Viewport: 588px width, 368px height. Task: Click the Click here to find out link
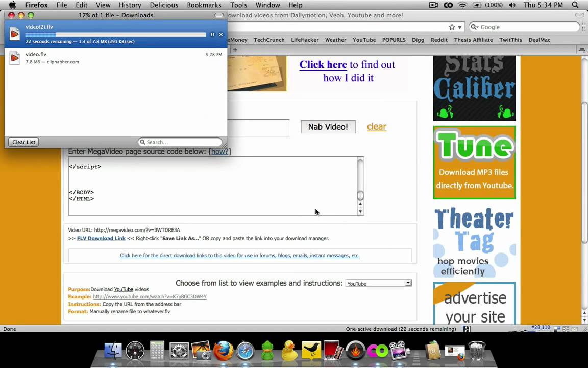(323, 64)
